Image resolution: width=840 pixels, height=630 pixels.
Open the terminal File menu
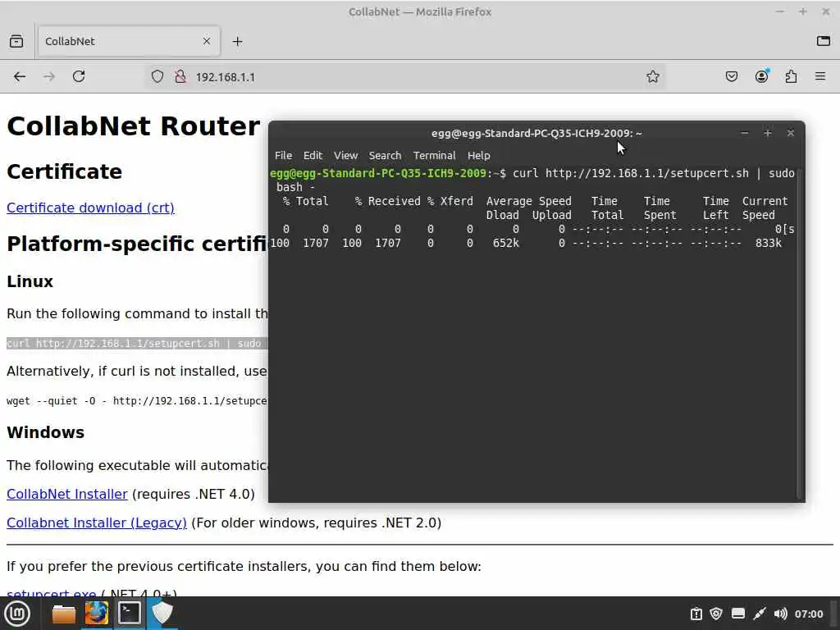click(x=283, y=155)
